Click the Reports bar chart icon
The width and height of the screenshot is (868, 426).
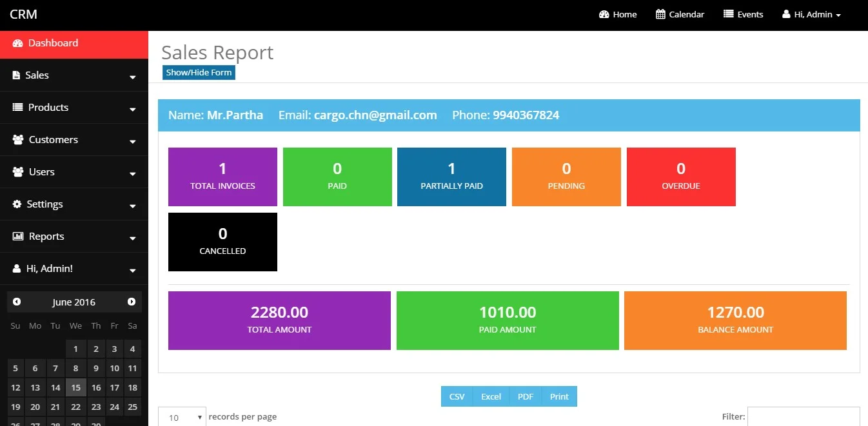(x=18, y=237)
